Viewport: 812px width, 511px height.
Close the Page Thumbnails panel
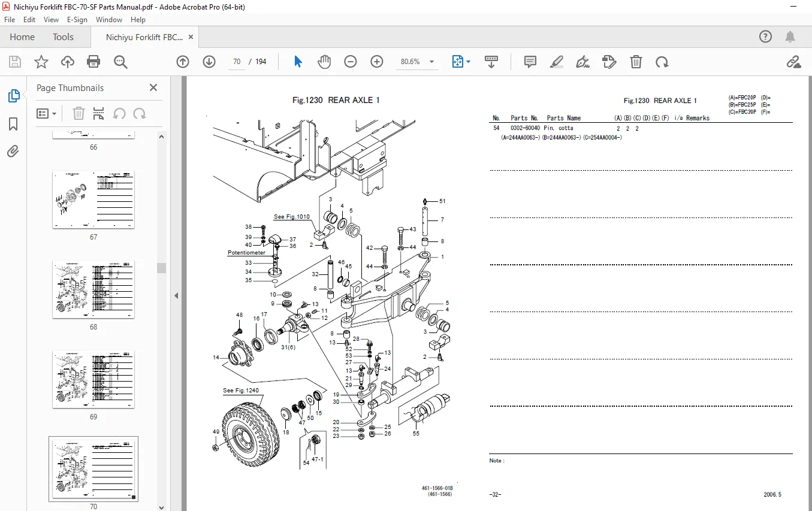coord(153,87)
